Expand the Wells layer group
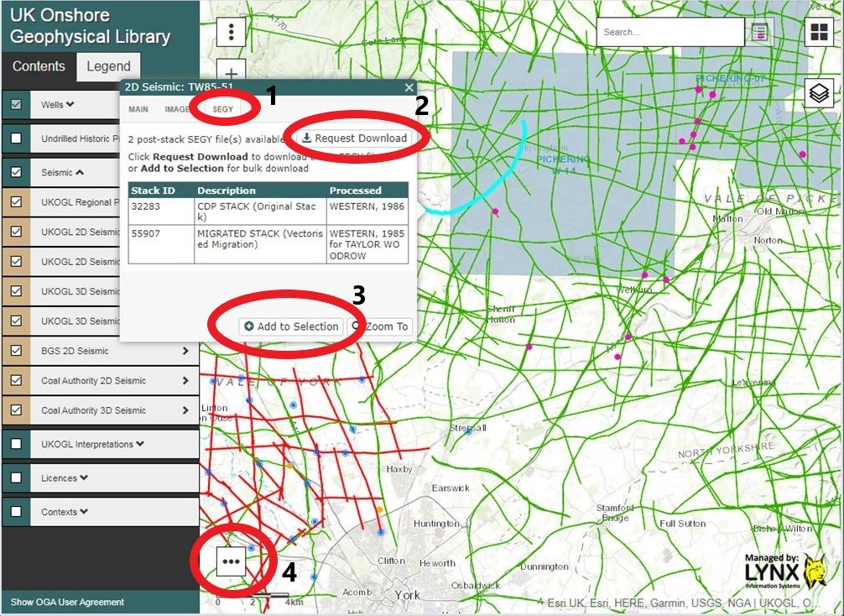This screenshot has width=844, height=616. coord(70,104)
